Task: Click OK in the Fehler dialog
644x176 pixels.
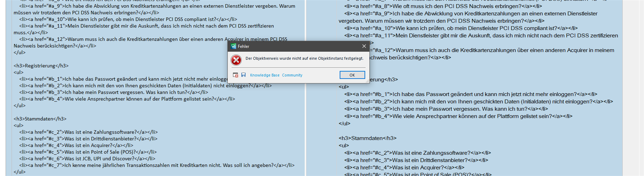Action: tap(352, 75)
